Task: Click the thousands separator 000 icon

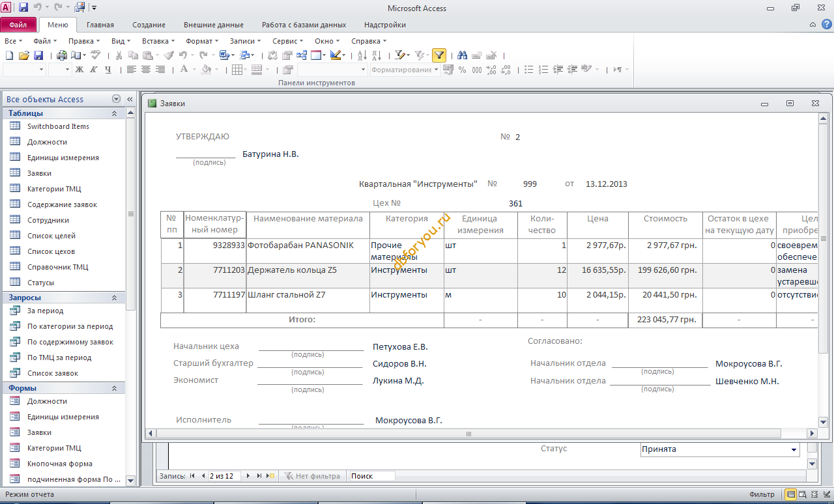Action: tap(476, 70)
